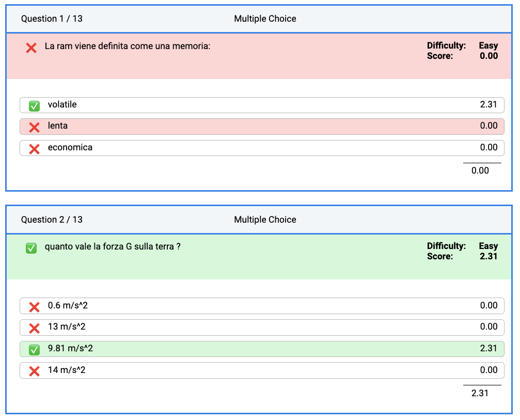The height and width of the screenshot is (420, 520).
Task: Click the red X icon beside '0.6 m/s^2'
Action: pyautogui.click(x=34, y=307)
